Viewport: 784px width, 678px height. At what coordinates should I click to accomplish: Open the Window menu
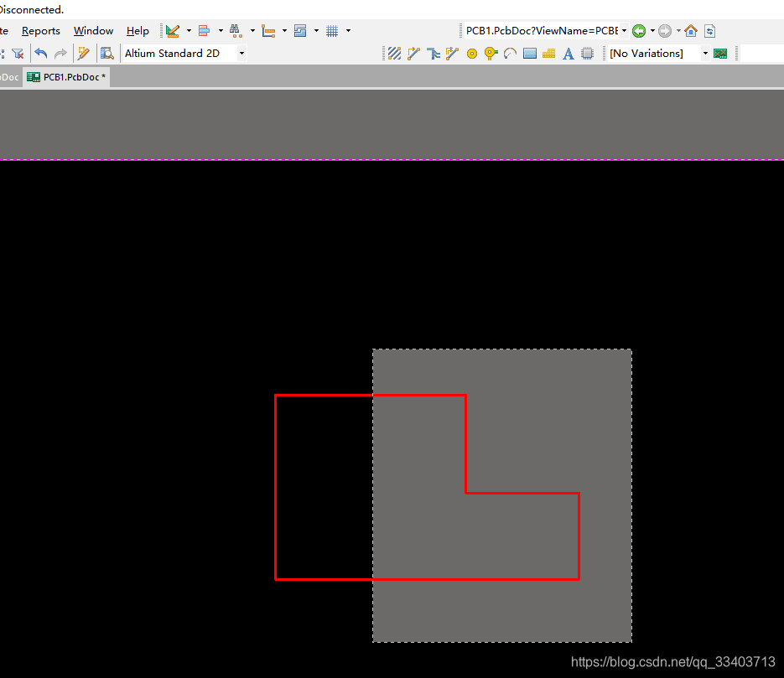tap(94, 31)
